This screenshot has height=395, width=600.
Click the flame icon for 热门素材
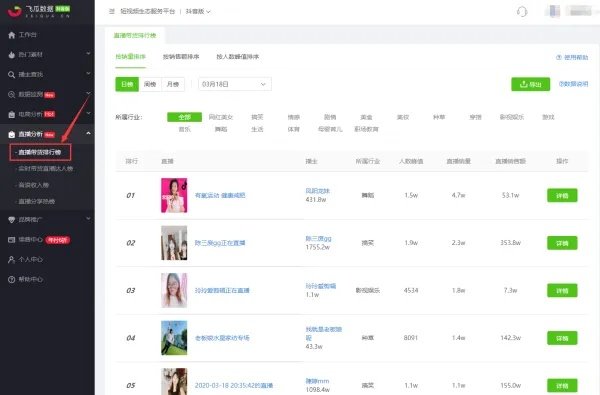tap(11, 55)
